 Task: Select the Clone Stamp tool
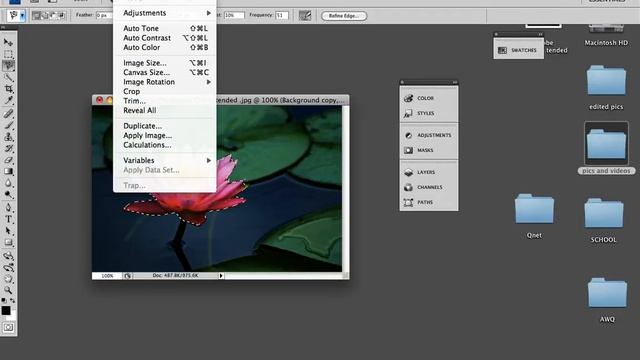(8, 137)
